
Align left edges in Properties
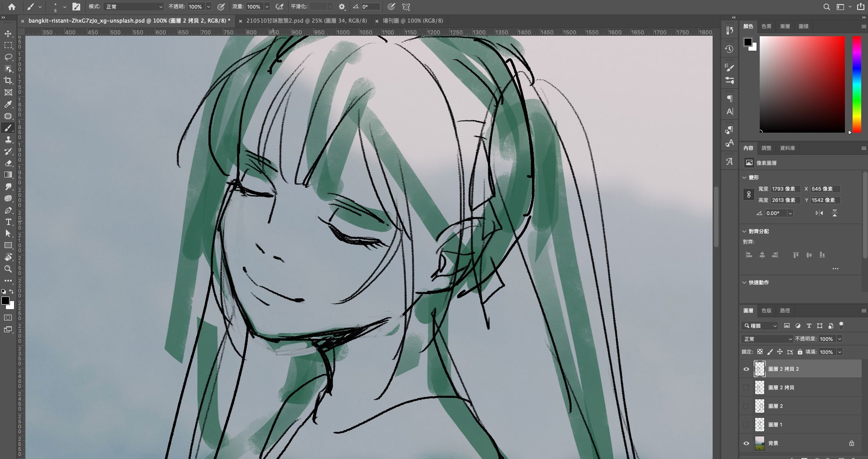coord(749,255)
